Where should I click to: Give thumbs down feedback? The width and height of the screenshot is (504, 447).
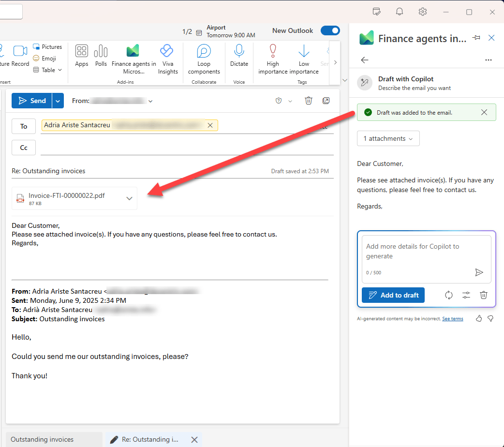pos(490,318)
